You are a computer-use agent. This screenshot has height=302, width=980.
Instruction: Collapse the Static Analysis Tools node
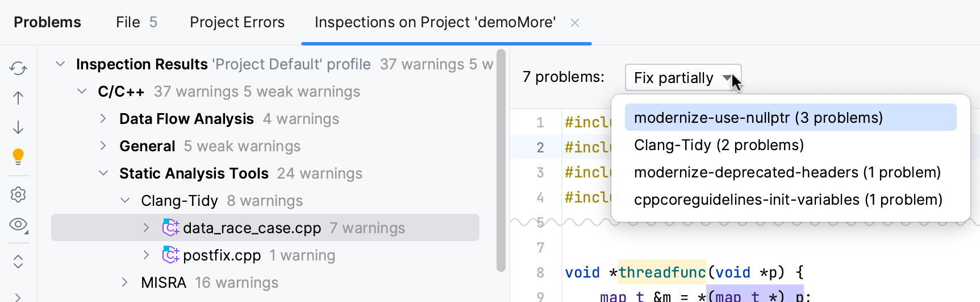click(x=103, y=173)
